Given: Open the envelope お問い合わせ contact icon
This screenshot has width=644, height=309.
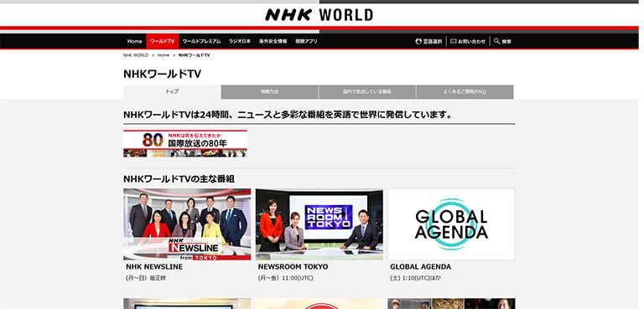Looking at the screenshot, I should point(454,41).
